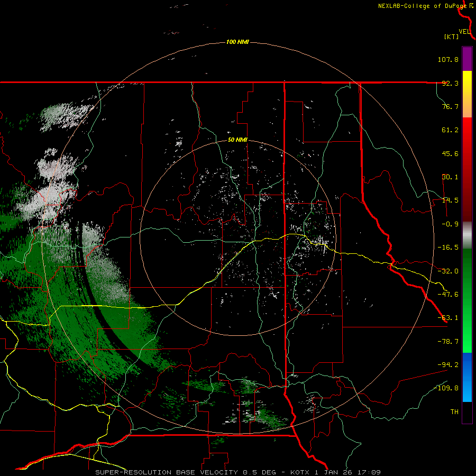The height and width of the screenshot is (476, 476).
Task: Click the 17:09 timestamp in the caption
Action: pyautogui.click(x=369, y=472)
